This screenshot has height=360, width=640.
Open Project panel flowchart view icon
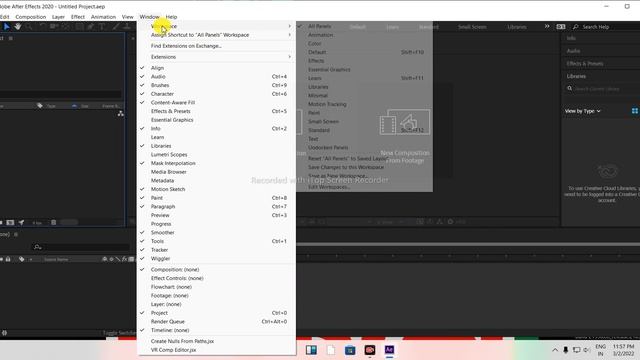point(120,113)
